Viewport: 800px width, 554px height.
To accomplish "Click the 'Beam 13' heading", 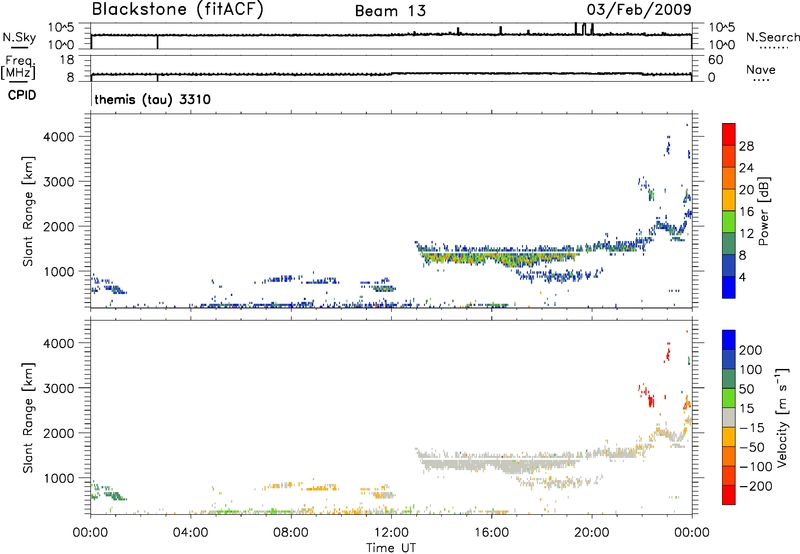I will click(390, 11).
